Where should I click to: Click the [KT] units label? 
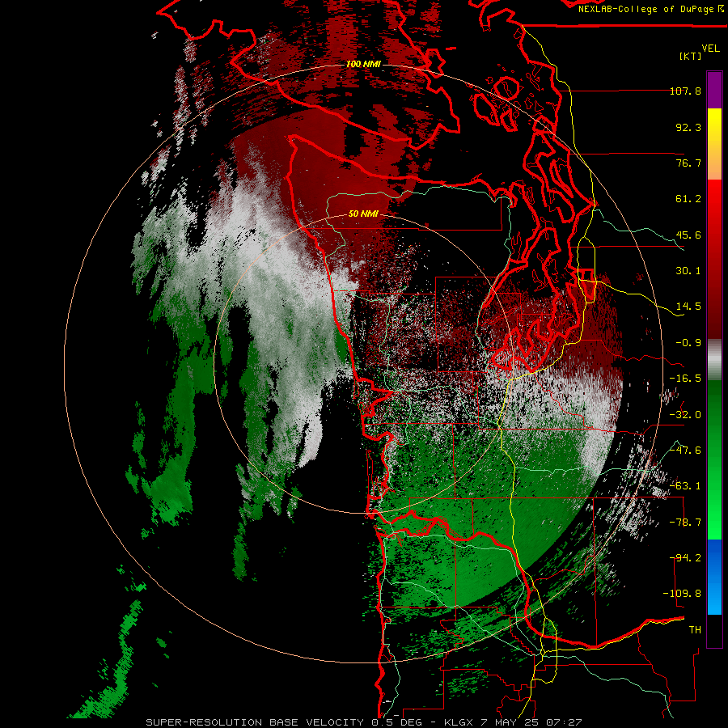[690, 56]
